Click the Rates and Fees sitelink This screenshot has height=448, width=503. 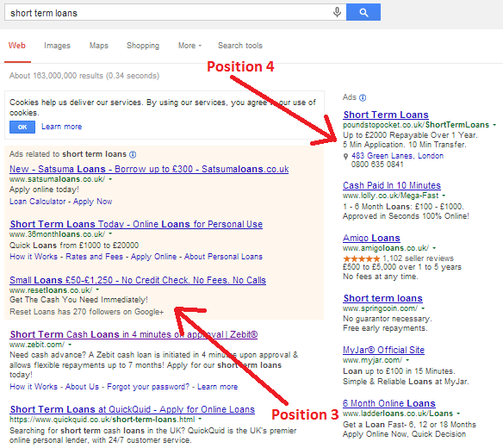coord(95,257)
